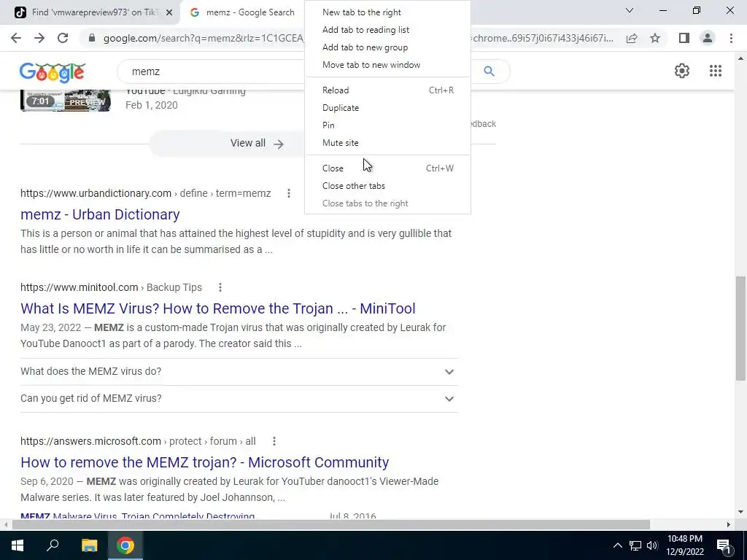Choose Close other tabs

coord(387,186)
